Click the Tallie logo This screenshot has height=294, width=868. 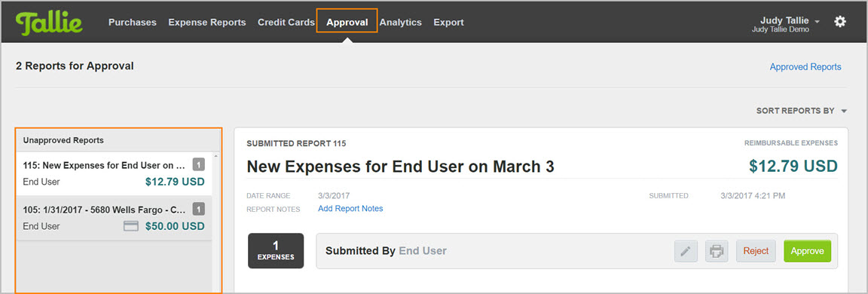(49, 22)
